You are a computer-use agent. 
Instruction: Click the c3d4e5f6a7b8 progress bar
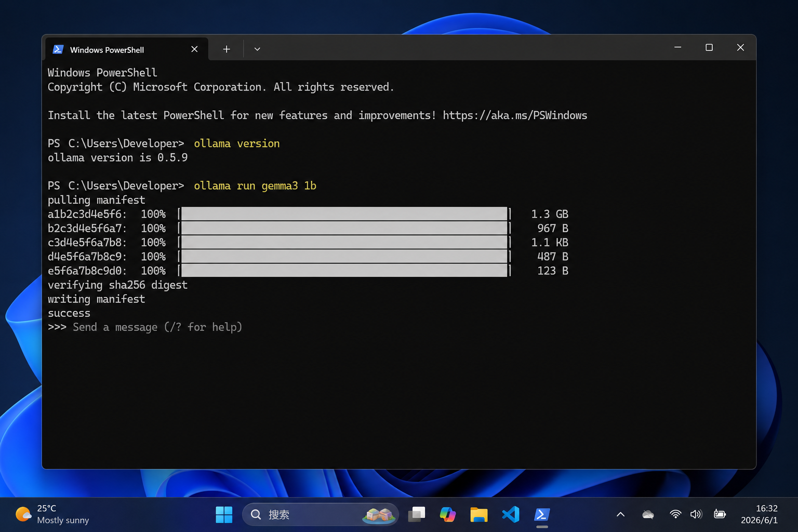click(344, 242)
